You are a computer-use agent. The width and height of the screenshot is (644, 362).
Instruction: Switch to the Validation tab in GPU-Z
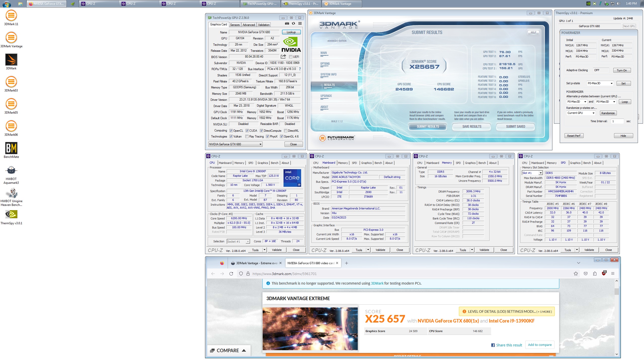pyautogui.click(x=264, y=25)
